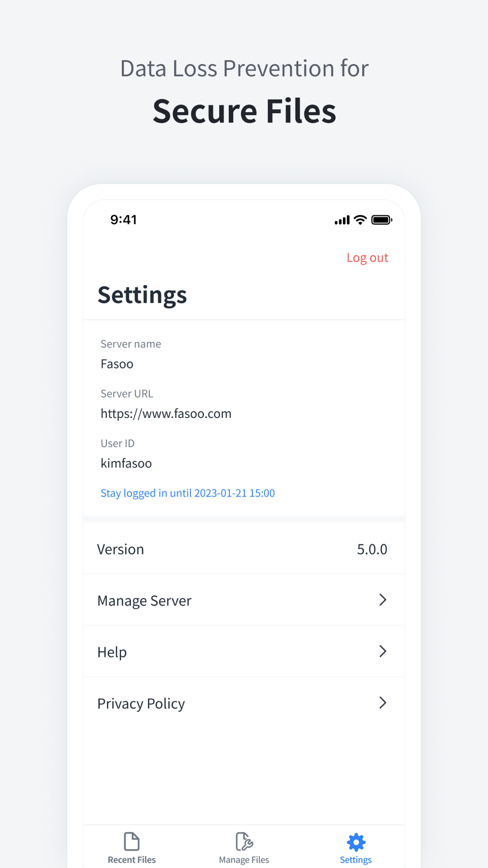This screenshot has width=488, height=868.
Task: Tap the Manage Files wrench icon
Action: click(244, 842)
